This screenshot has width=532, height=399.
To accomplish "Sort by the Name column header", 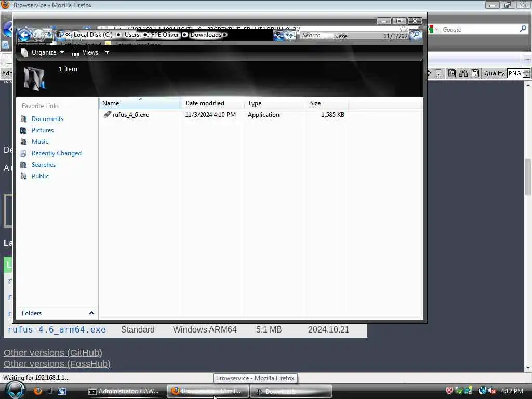I will tap(140, 103).
